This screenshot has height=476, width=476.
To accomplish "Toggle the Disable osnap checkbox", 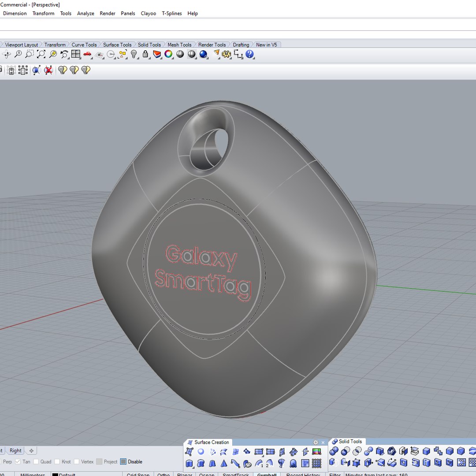I will [x=123, y=462].
